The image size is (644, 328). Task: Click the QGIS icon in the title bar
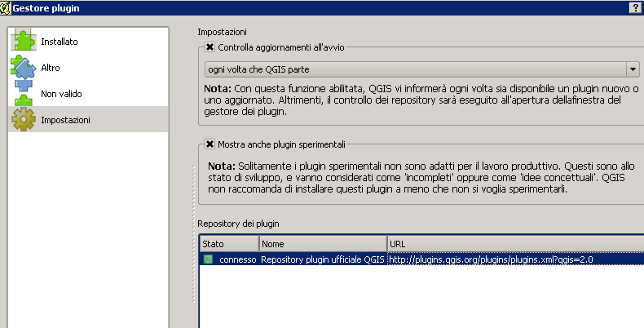(x=6, y=7)
